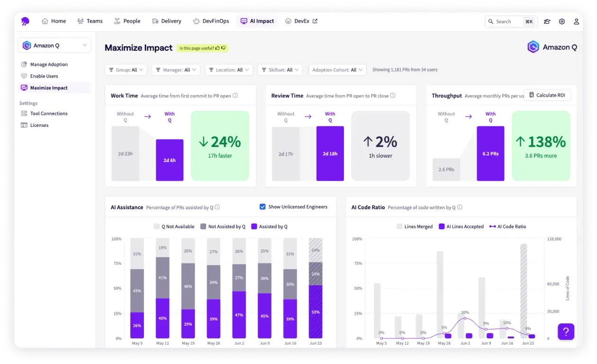597x364 pixels.
Task: Expand the Amazon Q tool selector dropdown
Action: click(x=54, y=45)
